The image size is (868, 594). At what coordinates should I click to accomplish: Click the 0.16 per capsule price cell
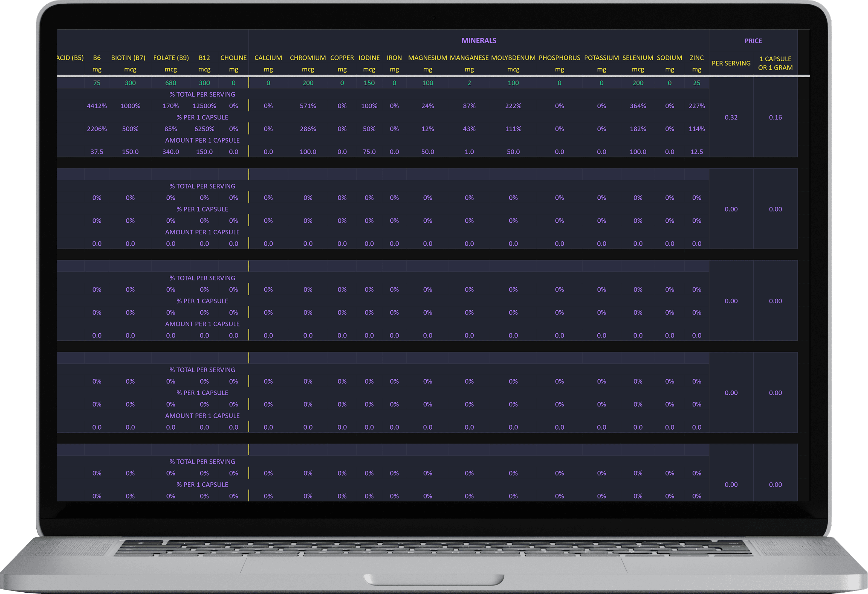click(775, 117)
